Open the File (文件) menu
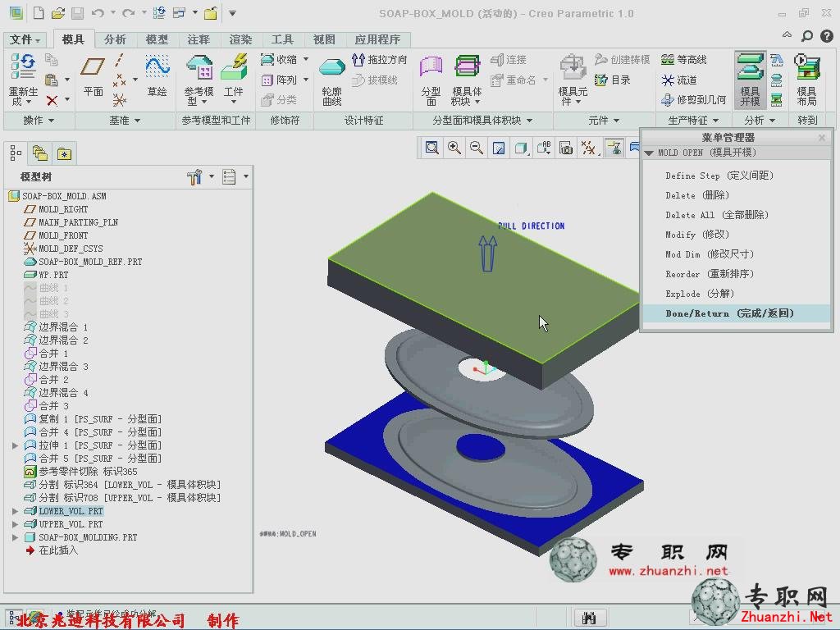This screenshot has width=840, height=630. click(25, 39)
